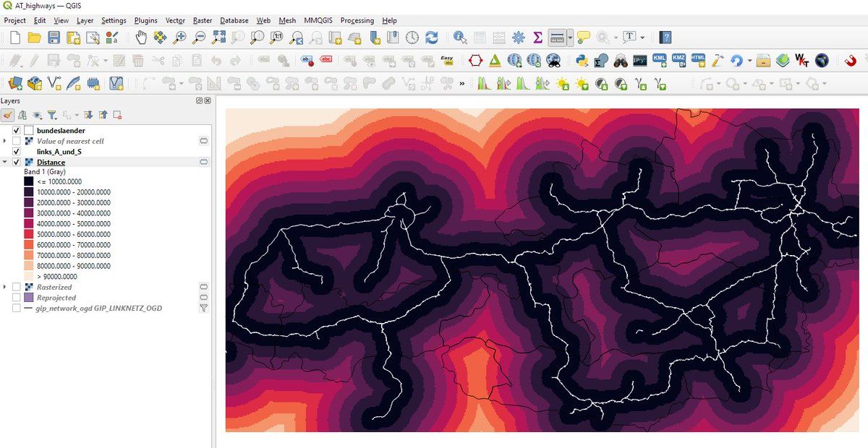
Task: Select the Reprojected layer name
Action: tap(56, 298)
